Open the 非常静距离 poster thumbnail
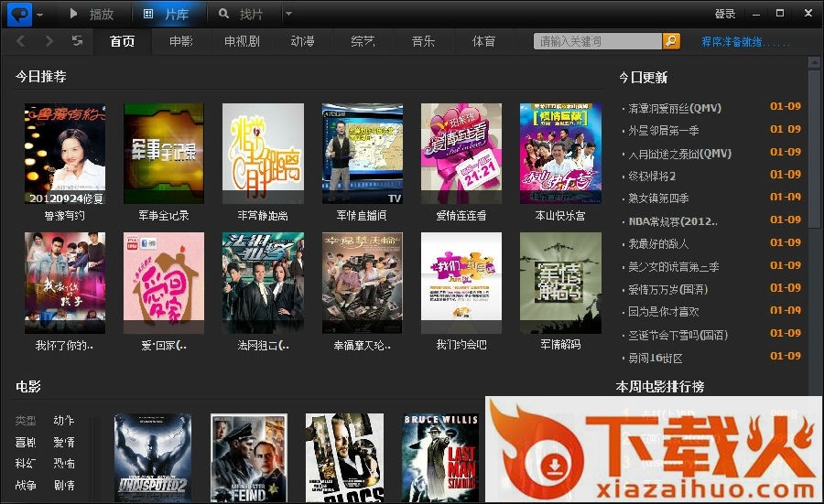This screenshot has width=824, height=504. point(263,154)
